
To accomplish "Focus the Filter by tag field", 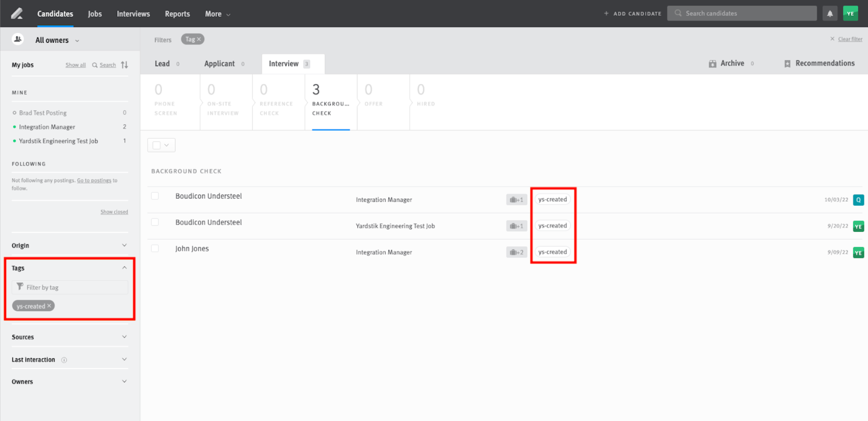I will point(70,287).
